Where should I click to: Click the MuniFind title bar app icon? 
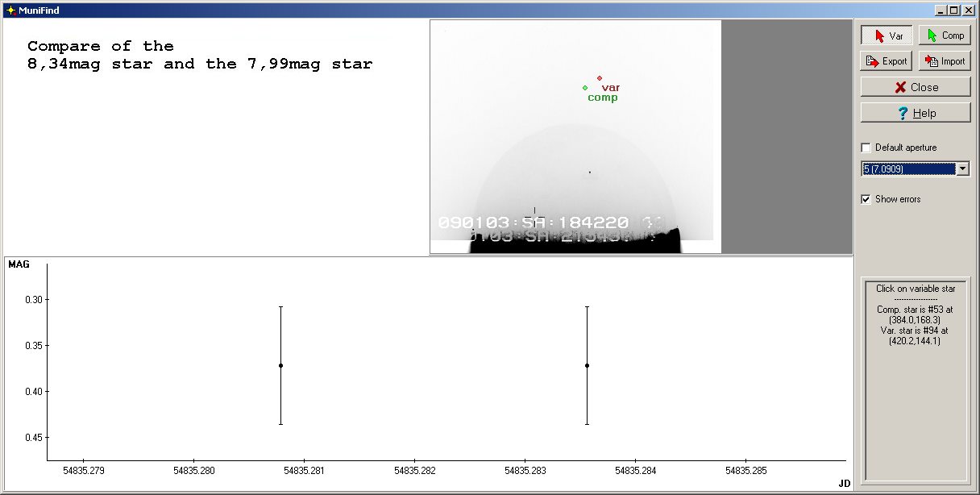10,10
